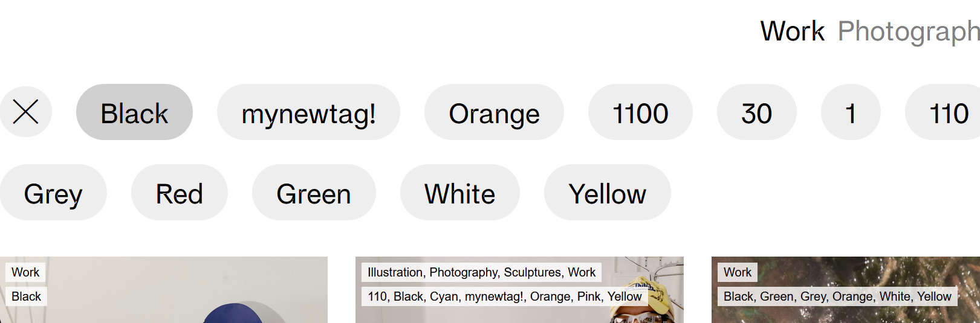Open the project thumbnail tagged Black, Green, Grey
Viewport: 980px width, 323px height.
(x=846, y=314)
